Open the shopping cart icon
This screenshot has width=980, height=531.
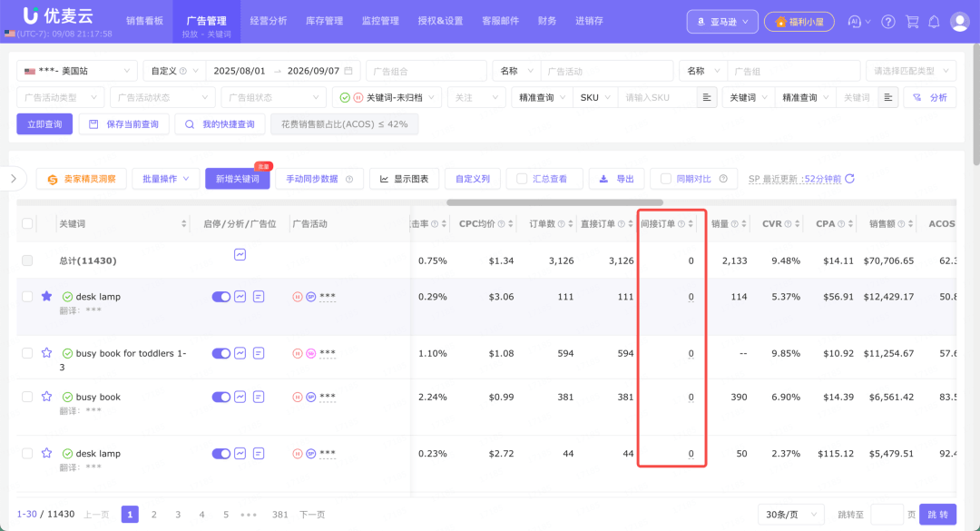[x=912, y=22]
